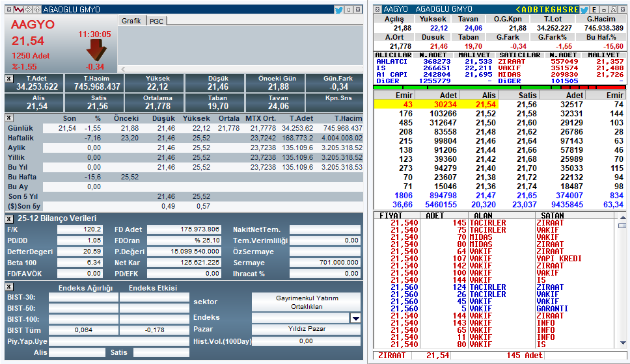Click the left scroll arrow under the Grafik area

tap(123, 69)
